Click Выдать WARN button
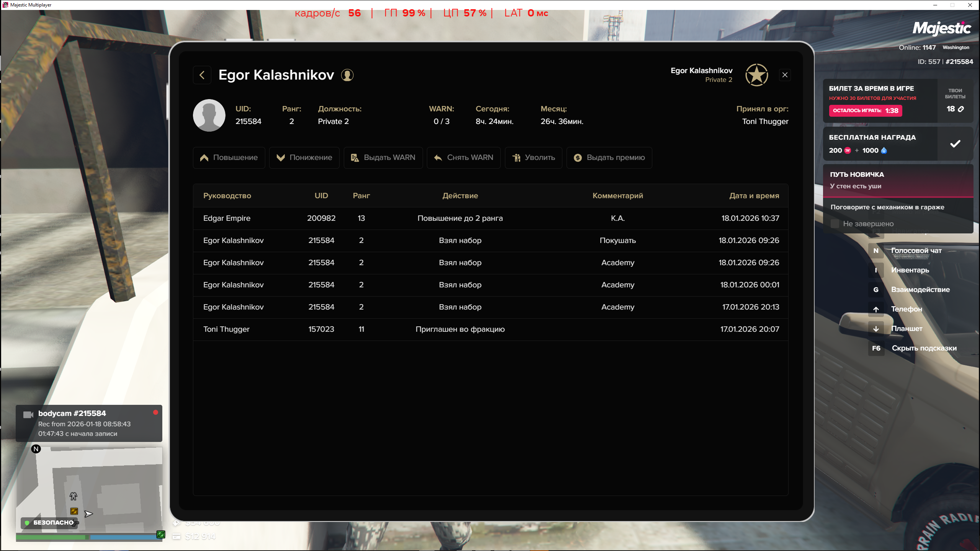980x551 pixels. coord(383,158)
